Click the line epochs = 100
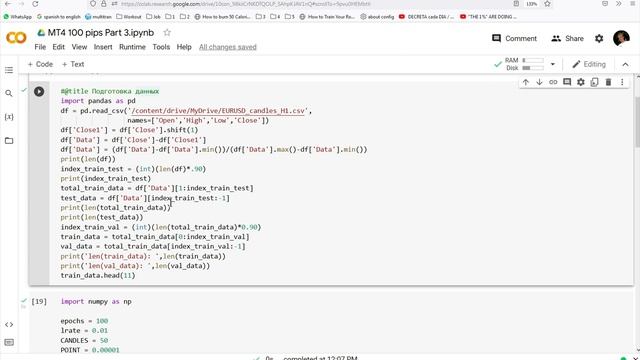This screenshot has width=640, height=360. [x=84, y=321]
